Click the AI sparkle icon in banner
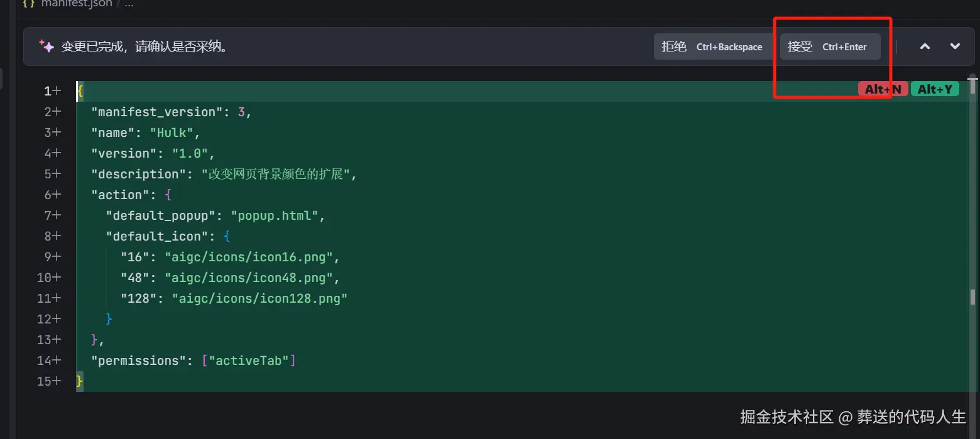This screenshot has width=980, height=439. coord(46,46)
